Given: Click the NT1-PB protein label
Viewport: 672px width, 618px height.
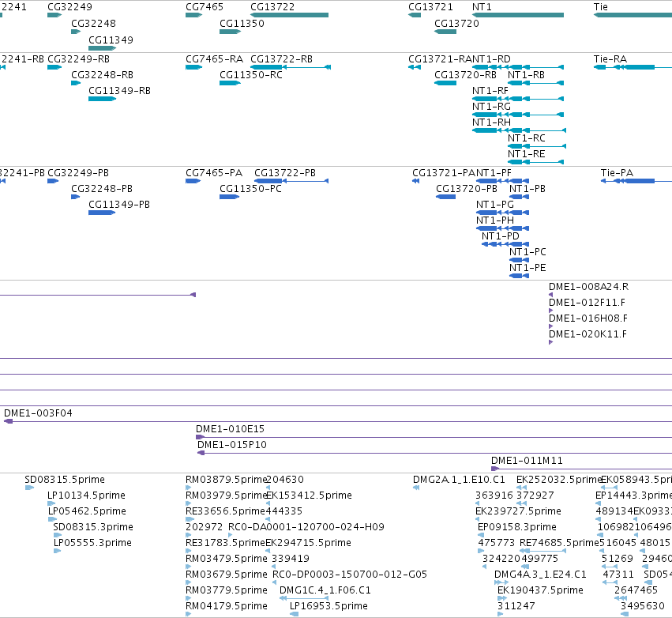Looking at the screenshot, I should (x=527, y=189).
